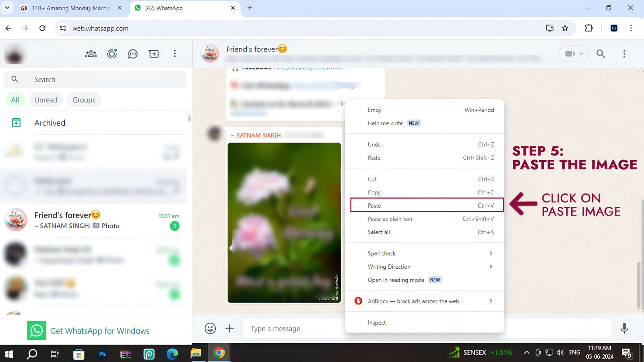This screenshot has width=644, height=362.
Task: Open sidebar three-dot menu
Action: tap(175, 53)
